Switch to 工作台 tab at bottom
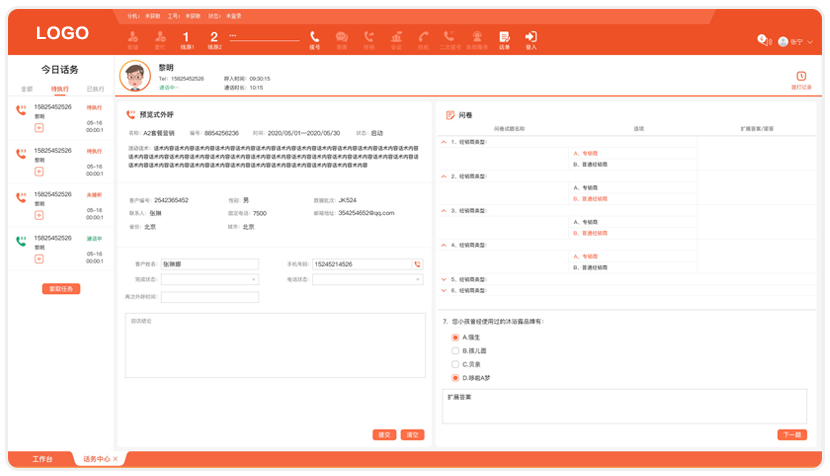The width and height of the screenshot is (830, 476). (x=42, y=459)
